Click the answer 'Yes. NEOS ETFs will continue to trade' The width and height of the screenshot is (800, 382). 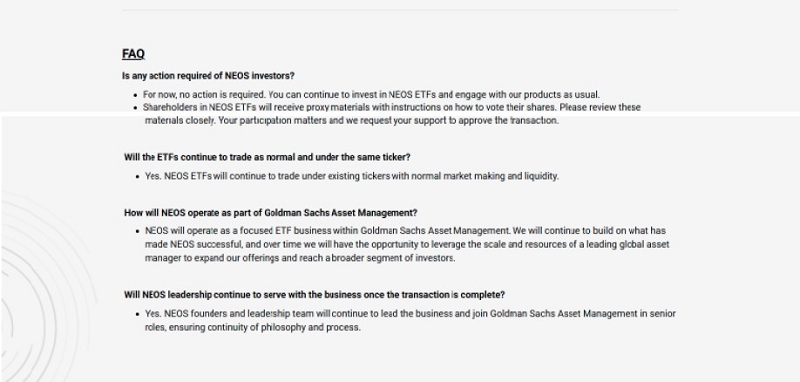coord(352,176)
